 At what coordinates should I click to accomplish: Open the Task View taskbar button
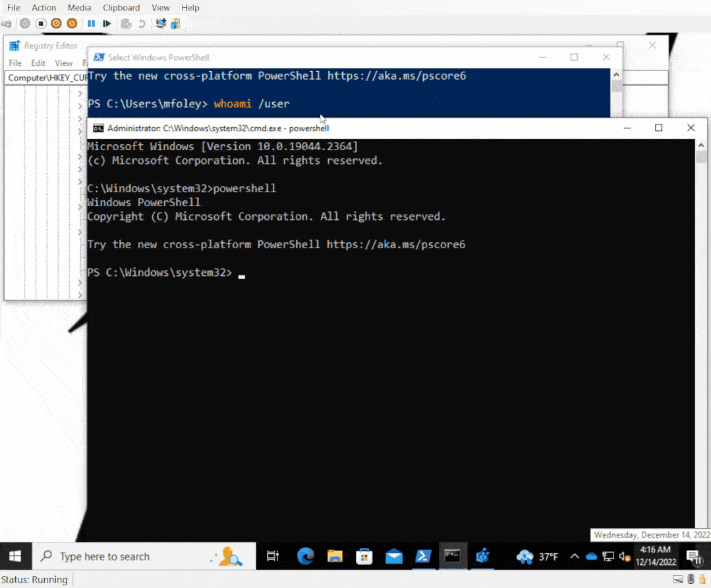coord(272,556)
